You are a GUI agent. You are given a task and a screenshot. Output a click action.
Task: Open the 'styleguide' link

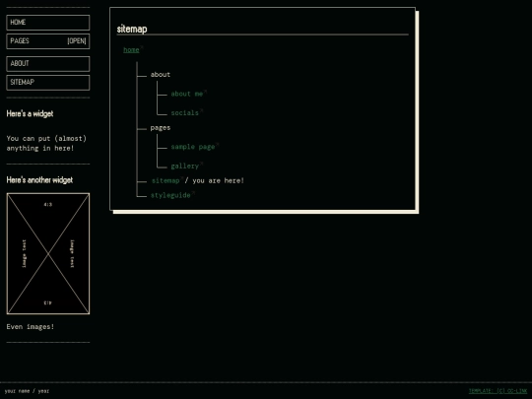pyautogui.click(x=170, y=195)
